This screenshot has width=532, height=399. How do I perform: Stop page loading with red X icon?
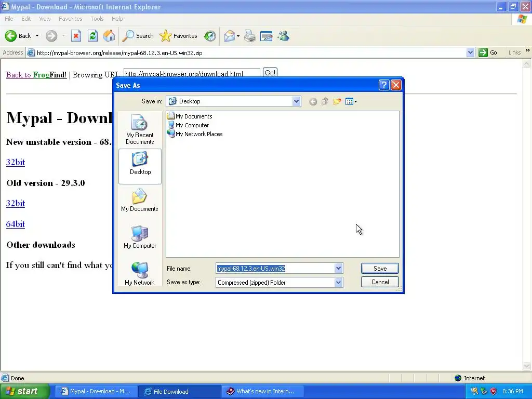76,36
